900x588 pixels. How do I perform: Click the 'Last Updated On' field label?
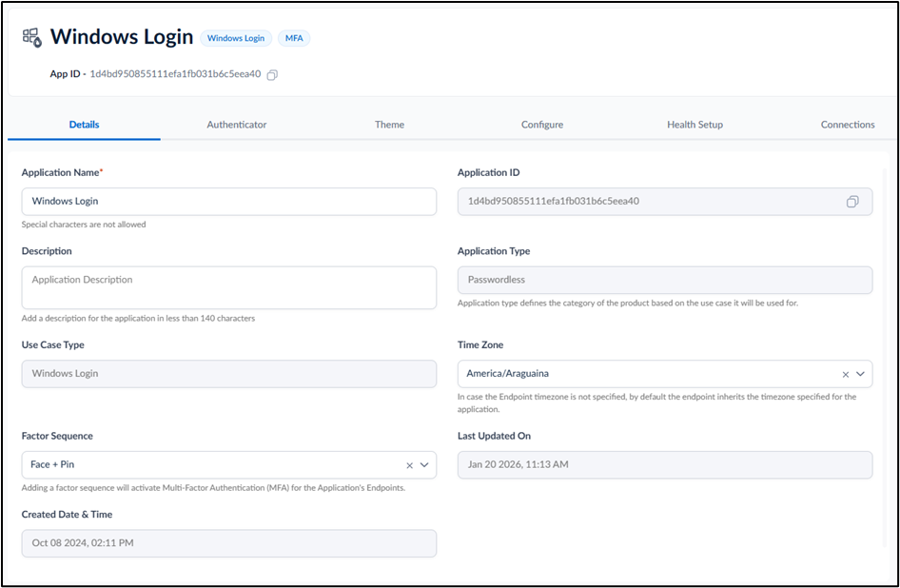494,436
